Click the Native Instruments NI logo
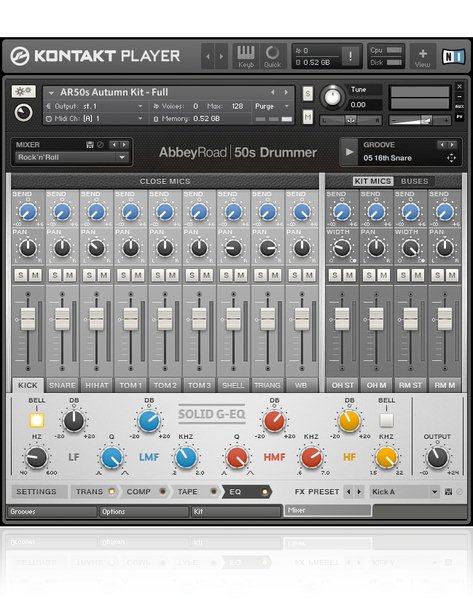 (x=453, y=57)
